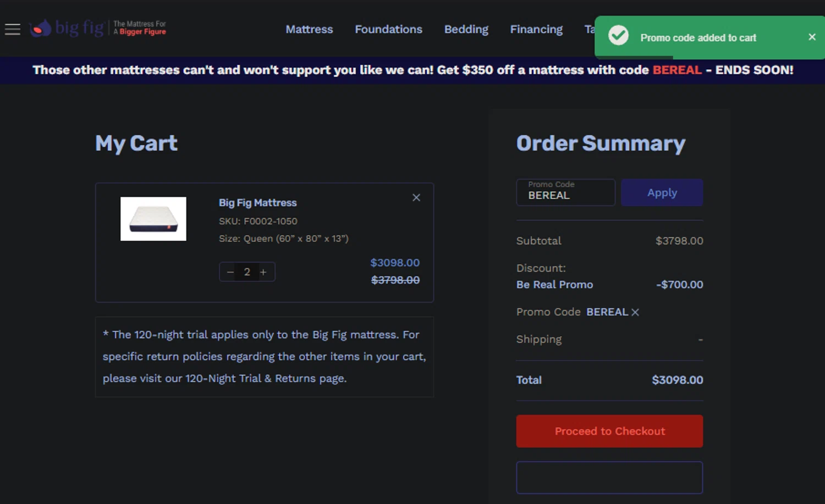Open the Financing page
Image resolution: width=825 pixels, height=504 pixels.
(536, 29)
